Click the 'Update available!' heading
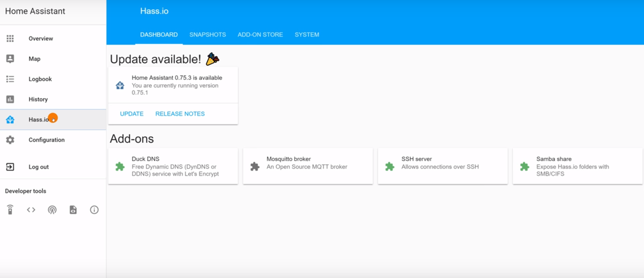Image resolution: width=644 pixels, height=278 pixels. (156, 59)
